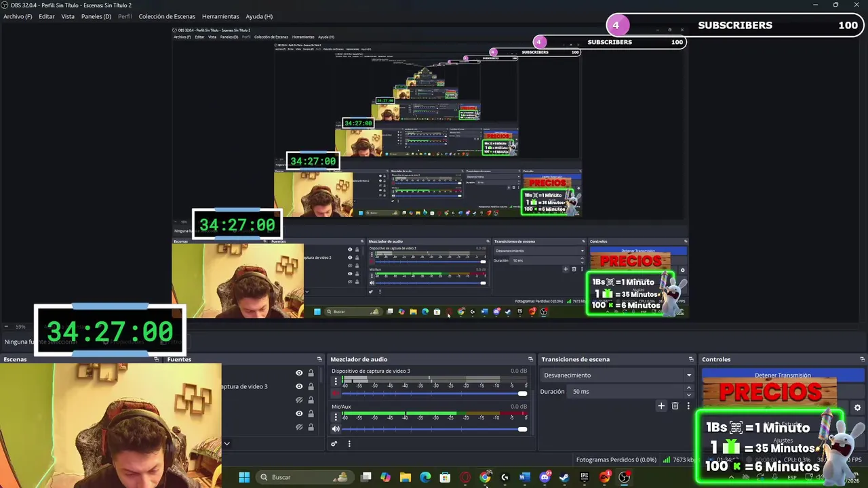Open Microsoft Store from the taskbar
The width and height of the screenshot is (868, 488).
click(446, 477)
